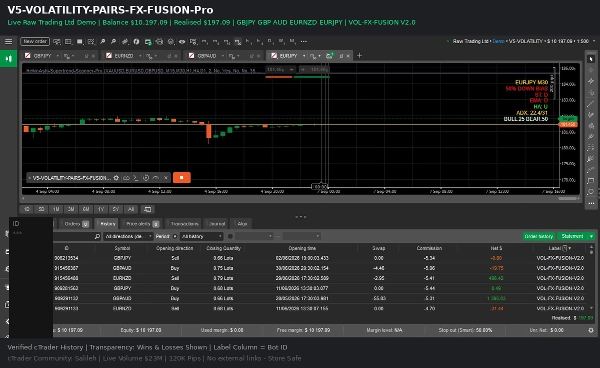
Task: Click the chart horizontal scrollbar thumb
Action: tap(568, 199)
